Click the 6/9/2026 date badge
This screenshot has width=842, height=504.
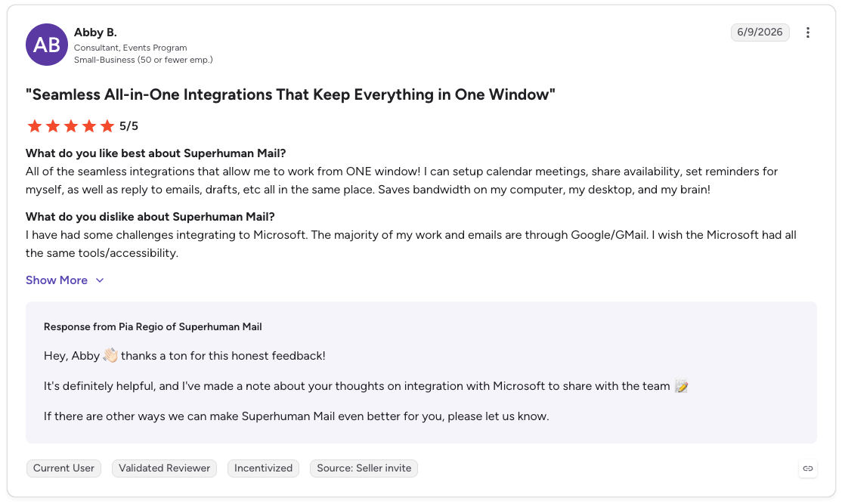point(760,32)
